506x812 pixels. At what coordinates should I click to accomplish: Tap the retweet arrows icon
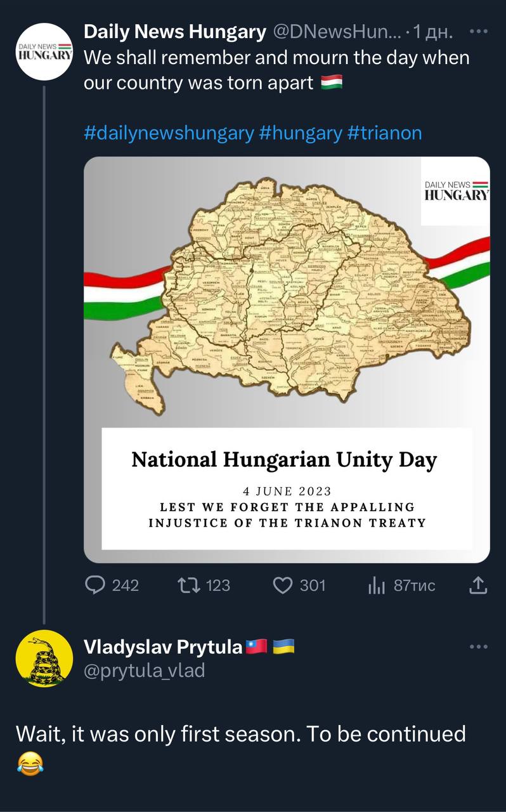pyautogui.click(x=188, y=585)
